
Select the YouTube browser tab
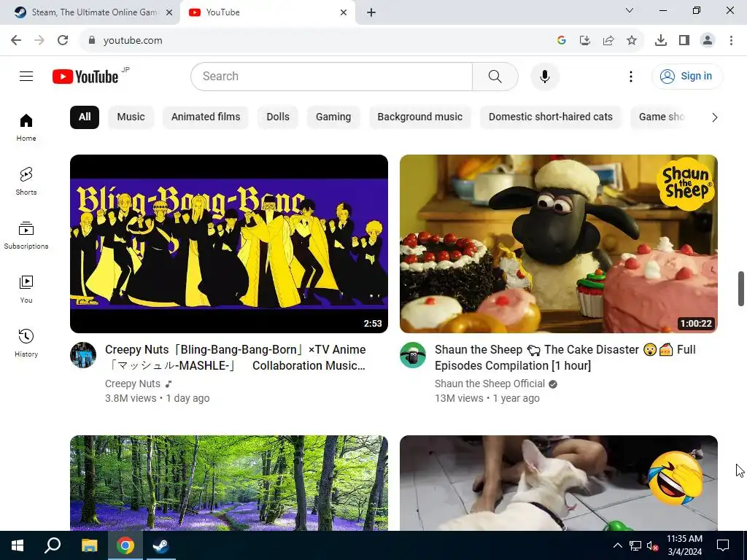click(267, 12)
